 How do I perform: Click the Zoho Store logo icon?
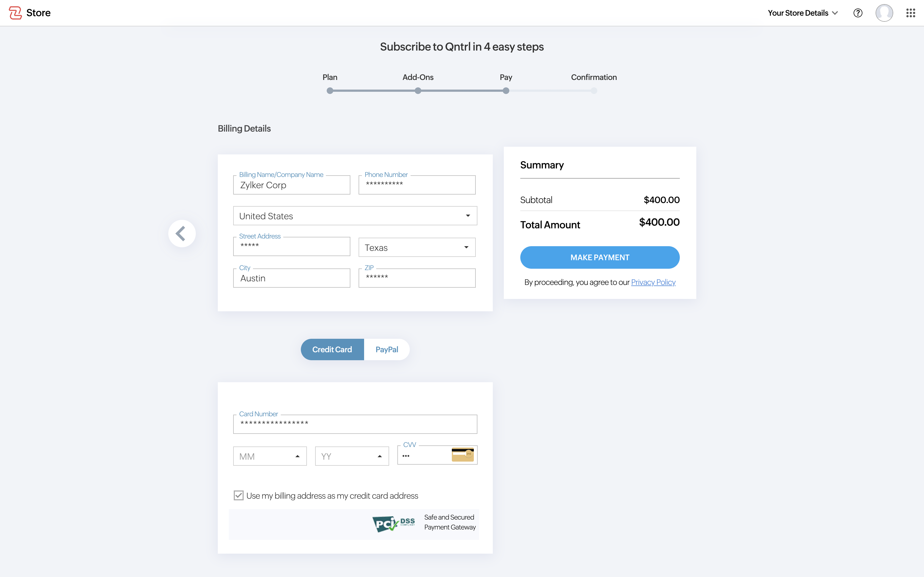[x=15, y=13]
